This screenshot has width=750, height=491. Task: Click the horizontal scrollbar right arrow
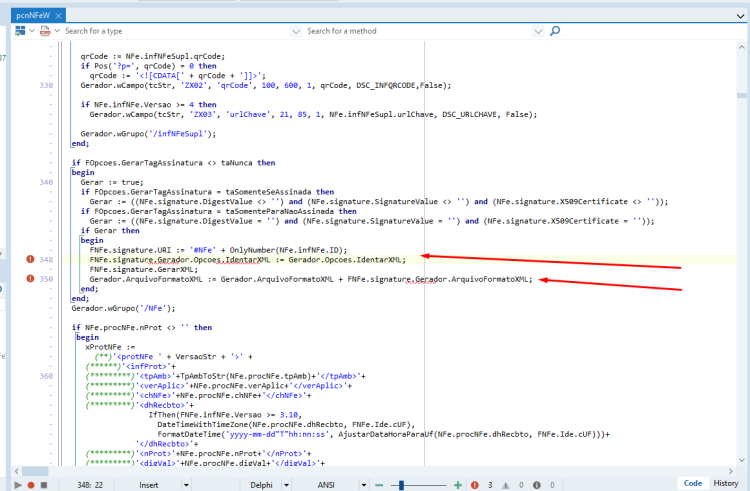[730, 471]
